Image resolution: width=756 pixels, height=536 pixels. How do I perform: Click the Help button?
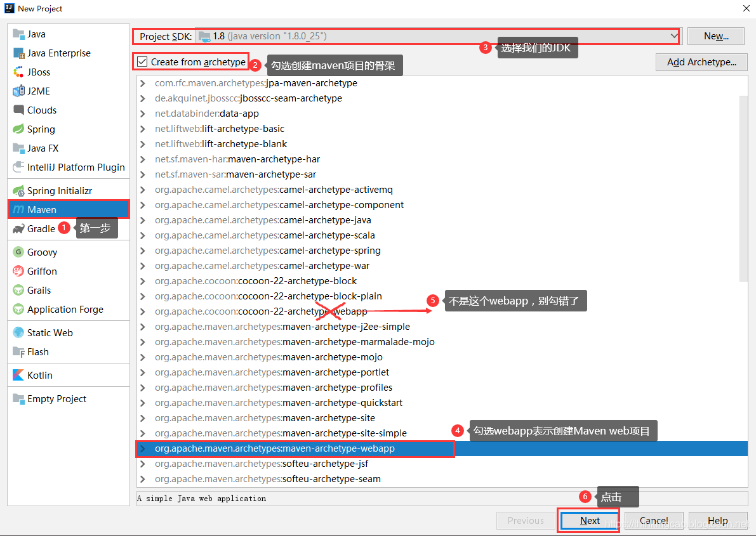coord(718,521)
